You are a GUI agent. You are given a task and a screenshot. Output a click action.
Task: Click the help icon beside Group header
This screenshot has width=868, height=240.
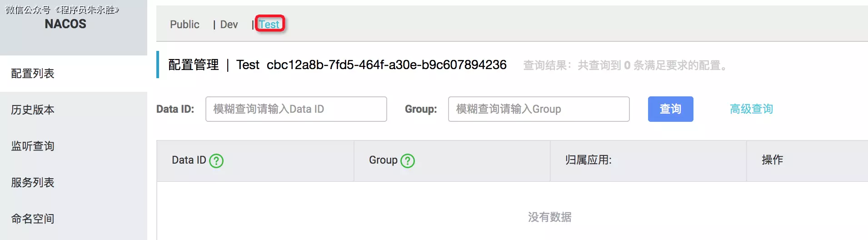pos(408,161)
